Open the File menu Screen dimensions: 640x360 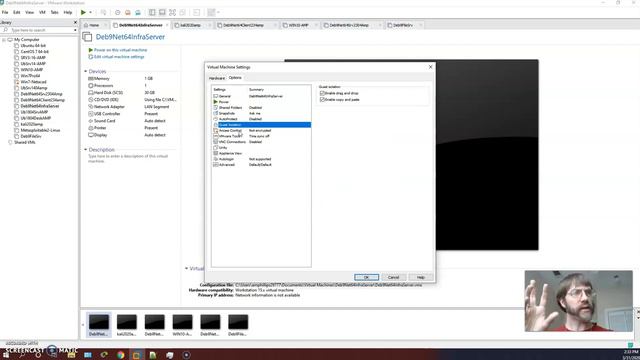(5, 13)
